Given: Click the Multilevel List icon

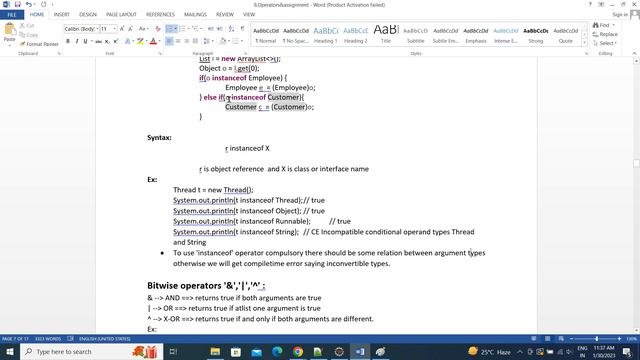Looking at the screenshot, I should click(195, 29).
